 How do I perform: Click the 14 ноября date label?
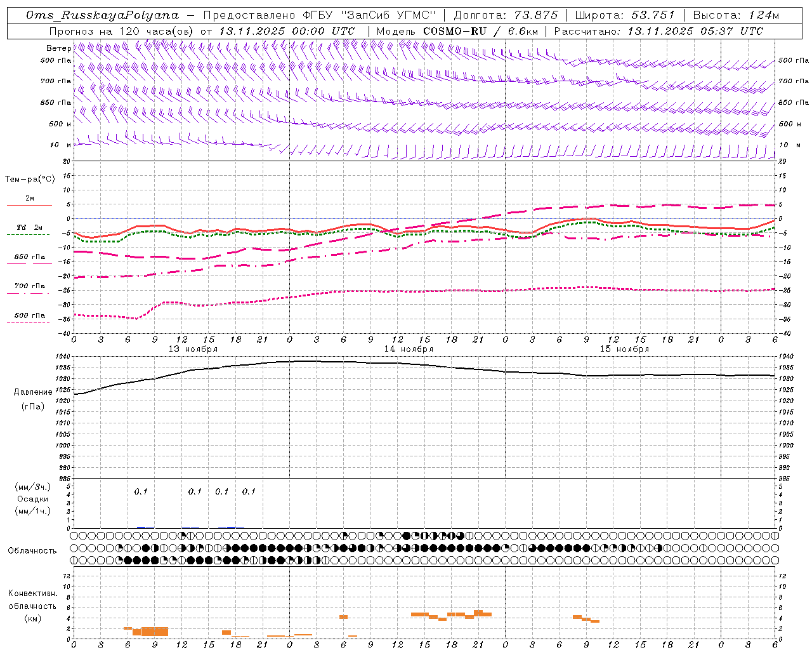click(409, 348)
